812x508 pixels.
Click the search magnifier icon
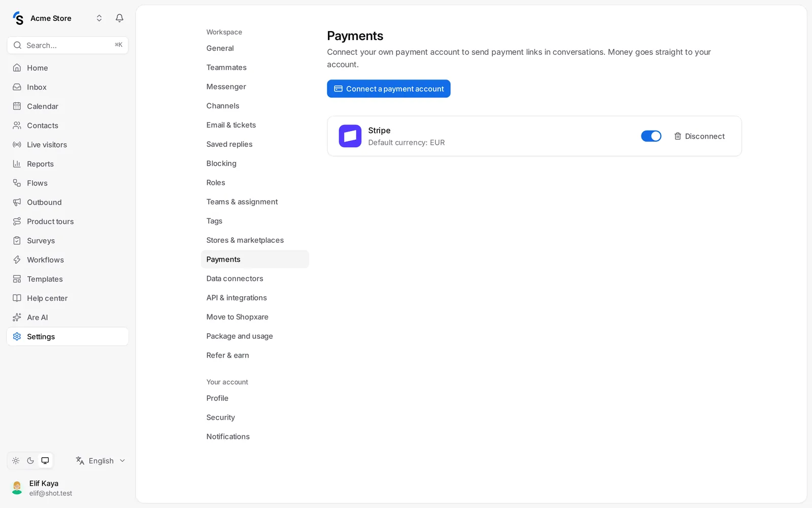point(17,45)
